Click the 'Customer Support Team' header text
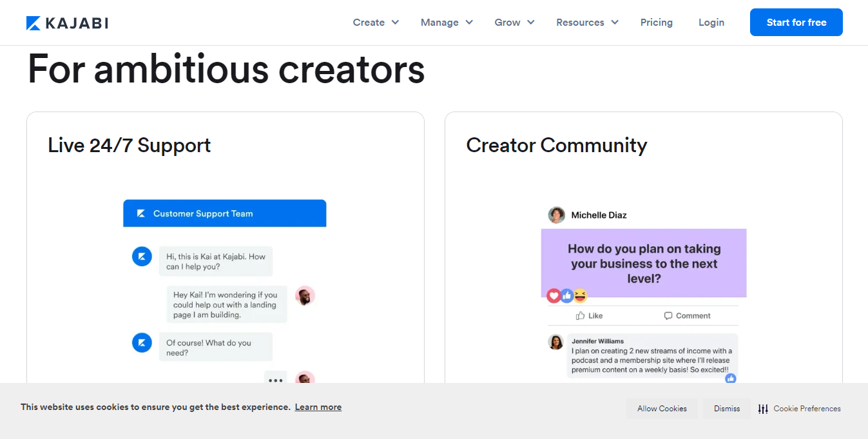The height and width of the screenshot is (439, 868). (x=203, y=213)
